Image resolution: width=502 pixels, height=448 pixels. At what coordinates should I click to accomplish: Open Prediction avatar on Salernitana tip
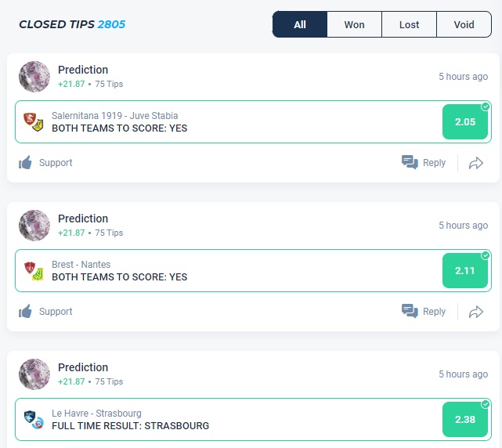34,77
